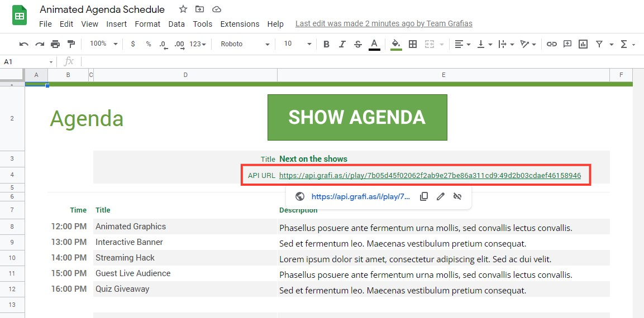The width and height of the screenshot is (644, 318).
Task: Star the Animated Agenda Schedule document
Action: (x=183, y=9)
